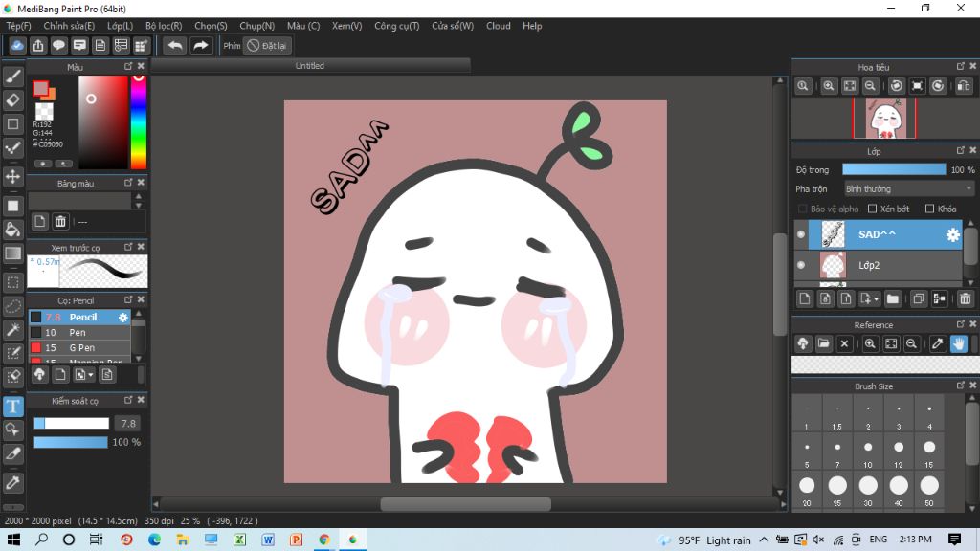Select the Pen brush in list
Viewport: 980px width, 551px height.
coord(80,332)
